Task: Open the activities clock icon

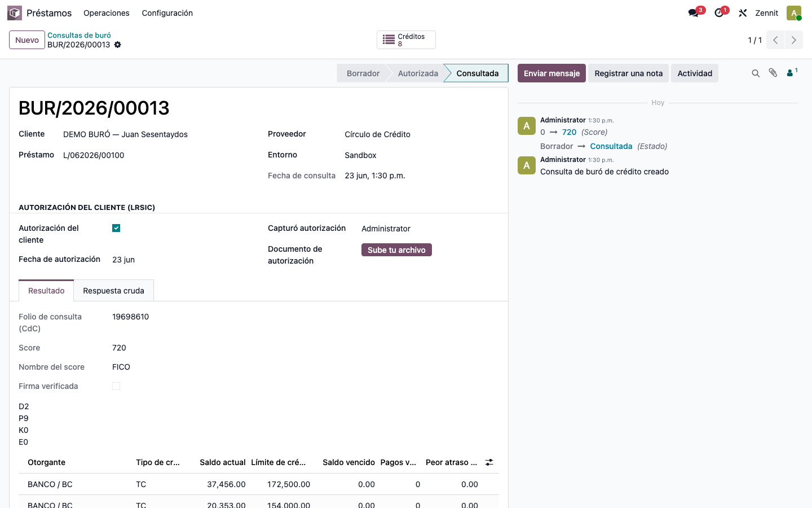Action: (x=719, y=13)
